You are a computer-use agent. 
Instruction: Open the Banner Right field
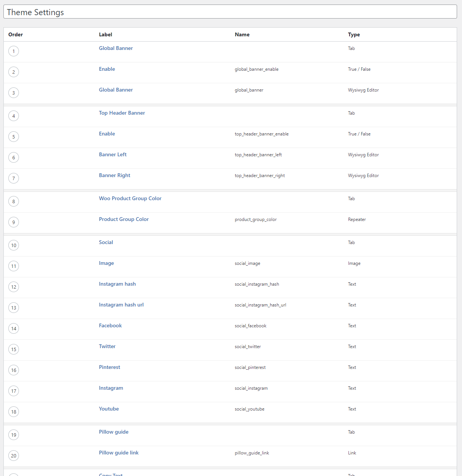coord(115,175)
